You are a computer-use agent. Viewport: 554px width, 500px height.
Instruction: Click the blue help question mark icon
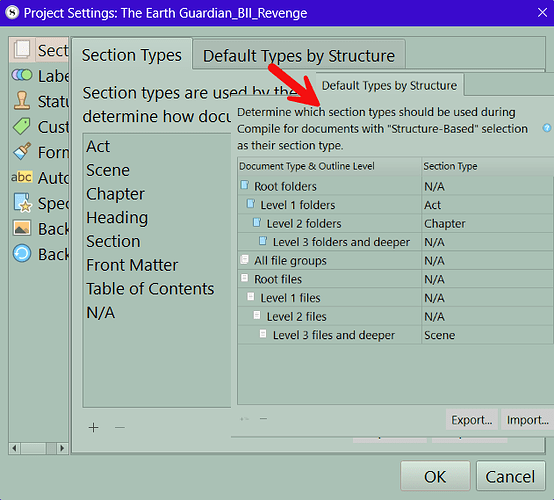[547, 128]
